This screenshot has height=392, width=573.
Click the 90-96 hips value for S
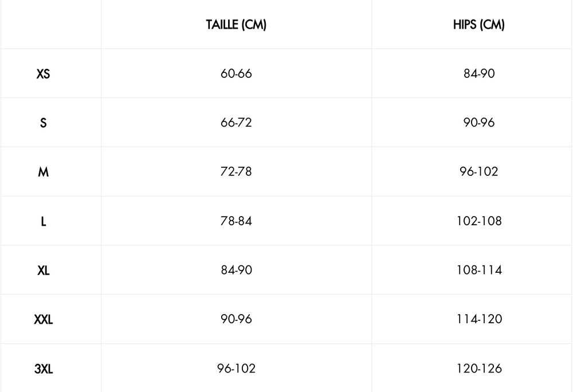coord(478,123)
